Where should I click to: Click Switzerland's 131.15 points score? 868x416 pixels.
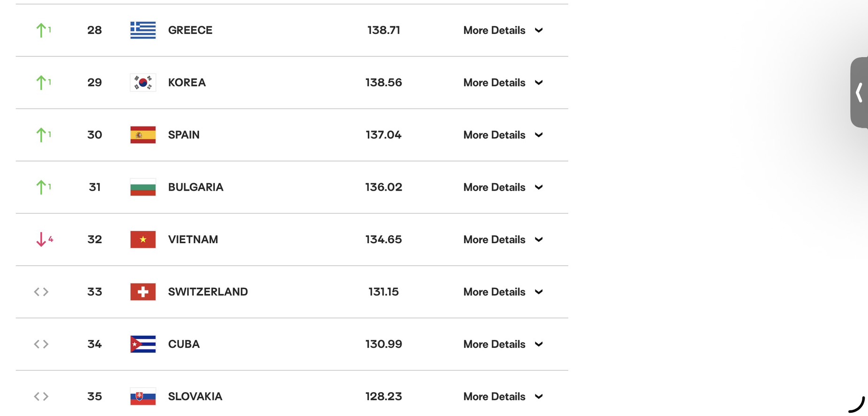(383, 292)
